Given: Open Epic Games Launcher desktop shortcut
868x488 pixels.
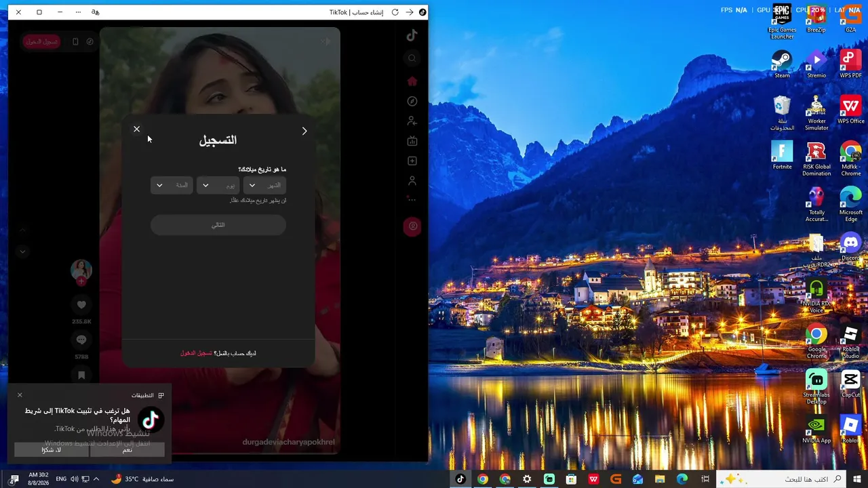Looking at the screenshot, I should [782, 22].
